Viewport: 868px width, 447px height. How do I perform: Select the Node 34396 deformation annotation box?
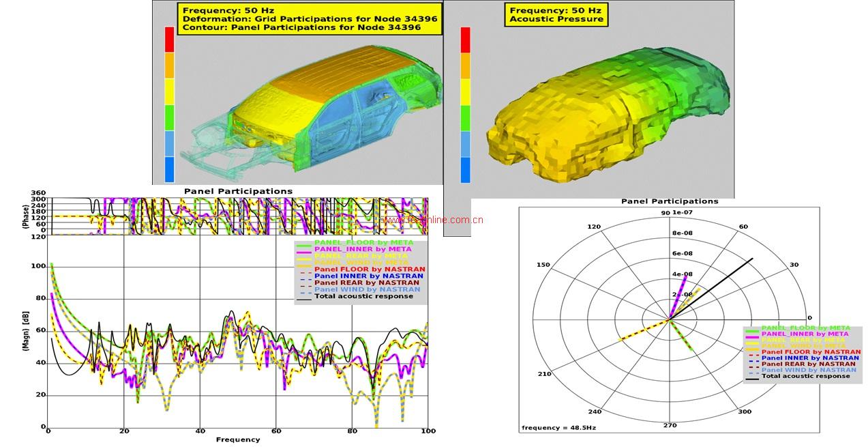[310, 19]
